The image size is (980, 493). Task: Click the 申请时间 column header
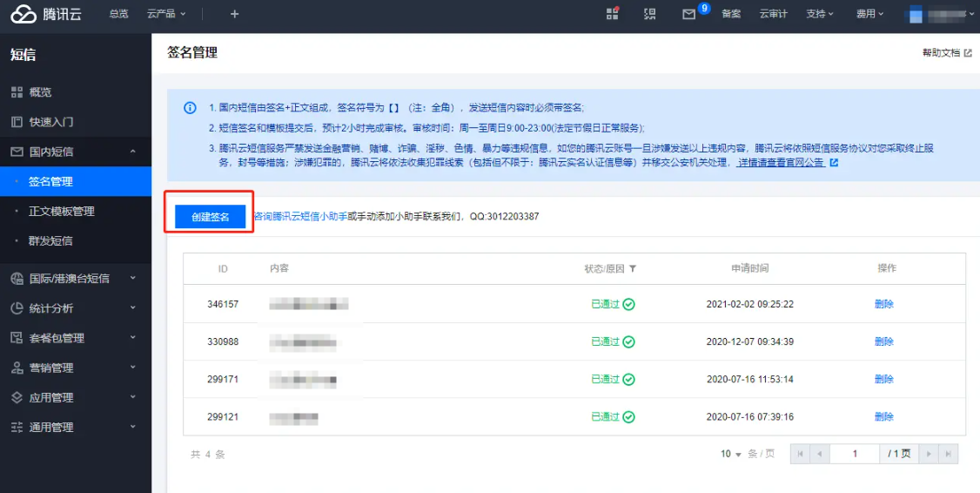750,268
